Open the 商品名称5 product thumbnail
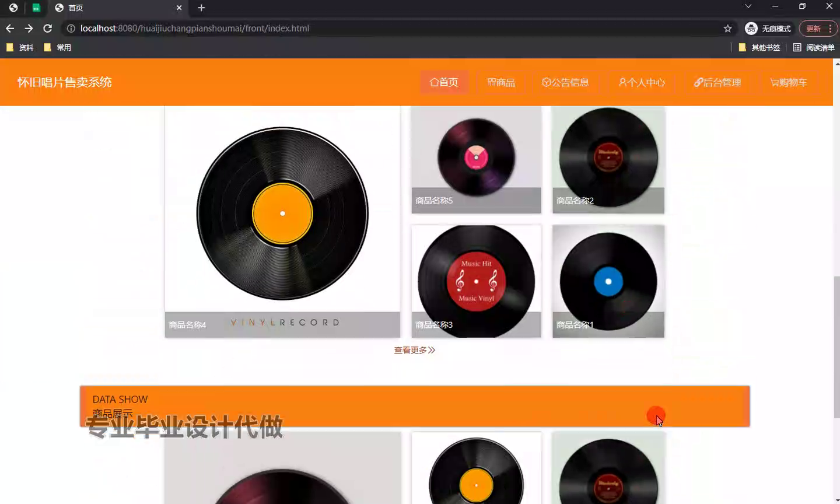The width and height of the screenshot is (840, 504). (476, 160)
